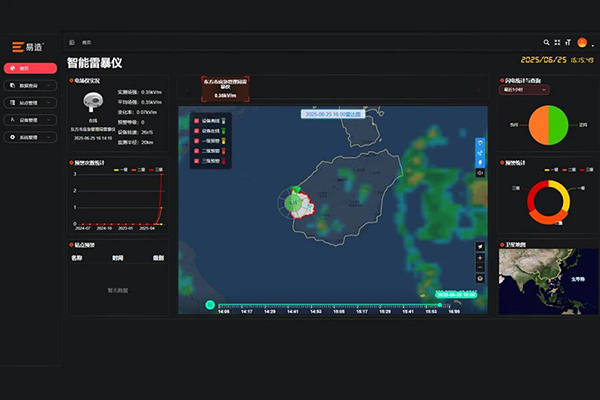Click the search magnifier icon in top bar

tap(546, 42)
